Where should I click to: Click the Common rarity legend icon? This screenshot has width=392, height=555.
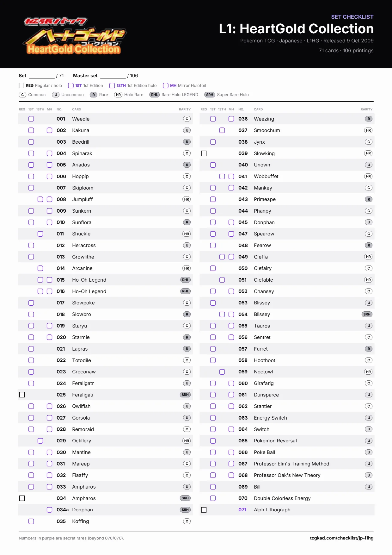[22, 95]
